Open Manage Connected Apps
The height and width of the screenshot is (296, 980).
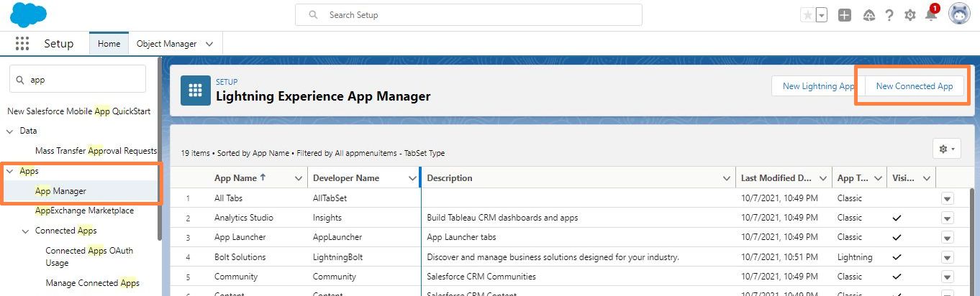coord(92,283)
